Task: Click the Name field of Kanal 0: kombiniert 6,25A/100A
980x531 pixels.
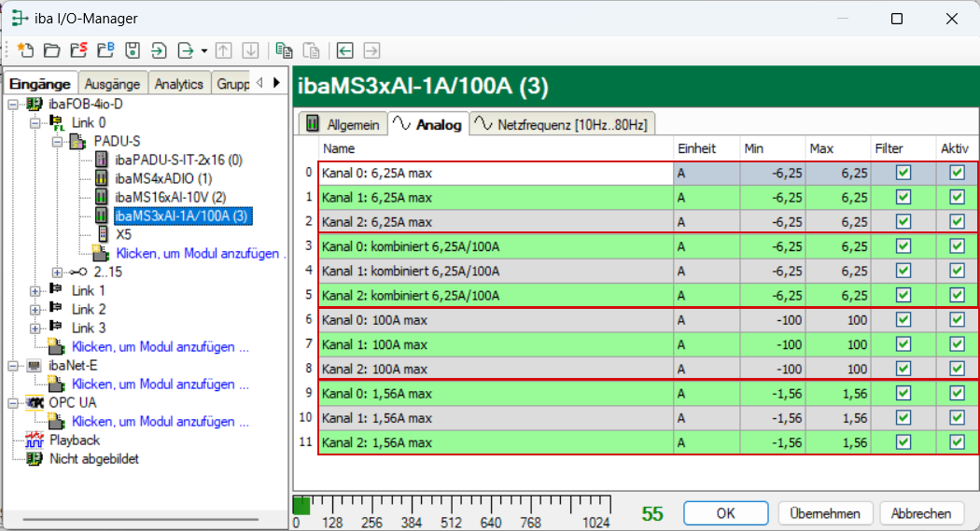Action: (495, 246)
